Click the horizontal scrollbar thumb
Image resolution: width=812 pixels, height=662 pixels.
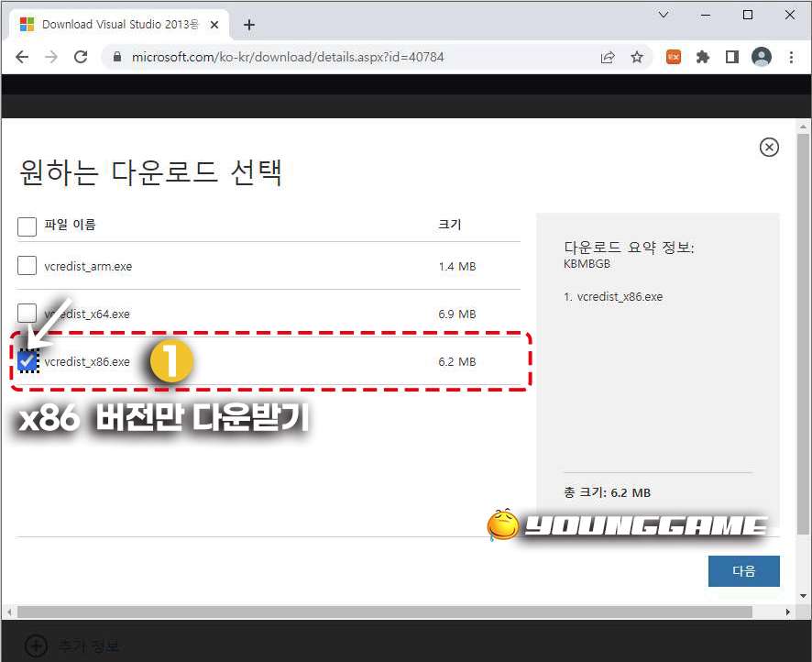[x=385, y=612]
